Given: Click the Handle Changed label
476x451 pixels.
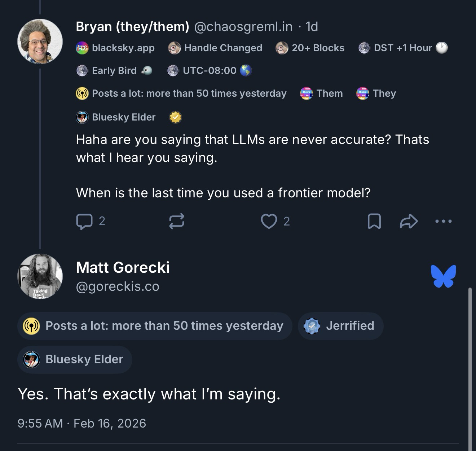Looking at the screenshot, I should [x=215, y=48].
